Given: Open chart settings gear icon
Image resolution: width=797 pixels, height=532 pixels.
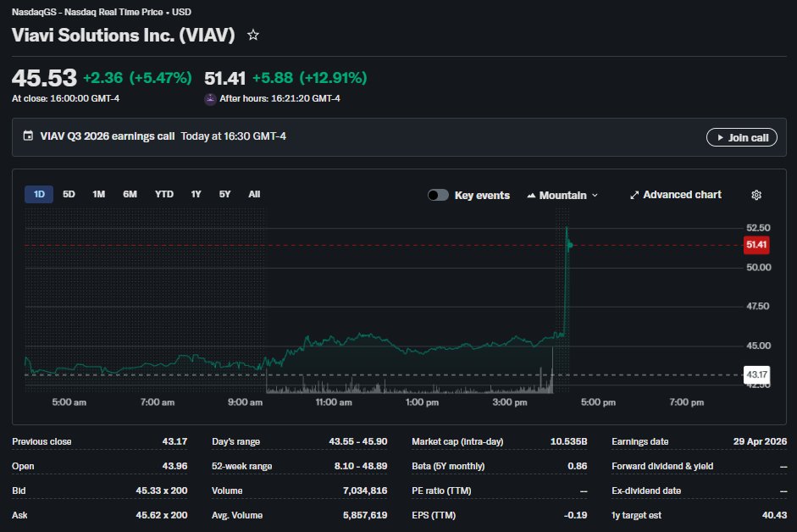Looking at the screenshot, I should click(756, 195).
